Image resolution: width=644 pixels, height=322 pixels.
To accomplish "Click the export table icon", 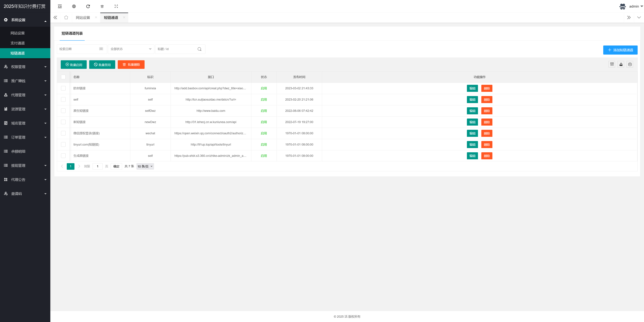I will (621, 64).
